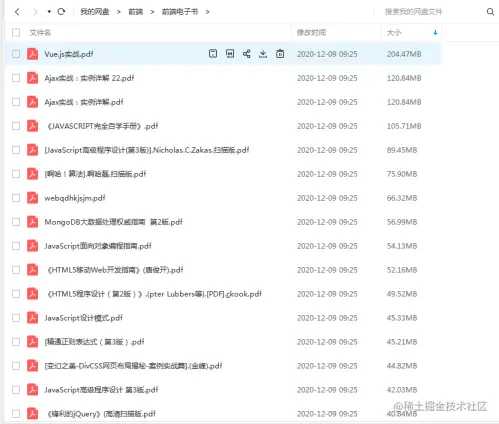The width and height of the screenshot is (499, 424).
Task: Click the 66.32MB size value
Action: pos(402,198)
